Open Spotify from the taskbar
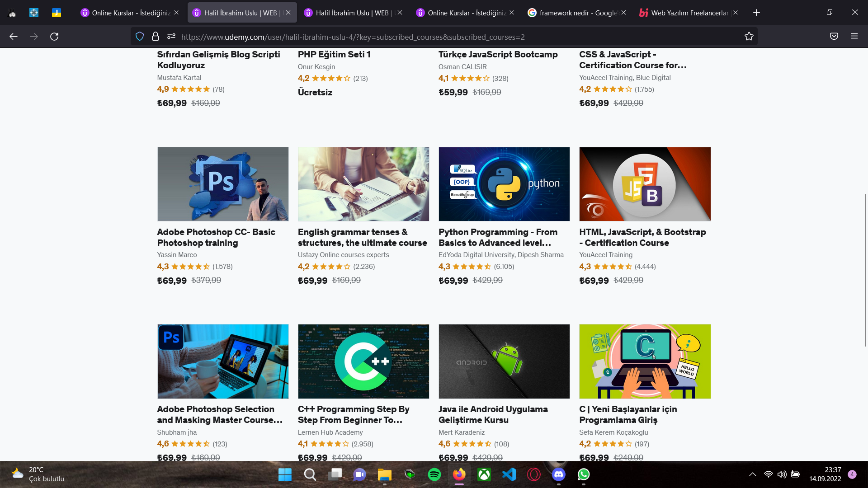 [434, 474]
